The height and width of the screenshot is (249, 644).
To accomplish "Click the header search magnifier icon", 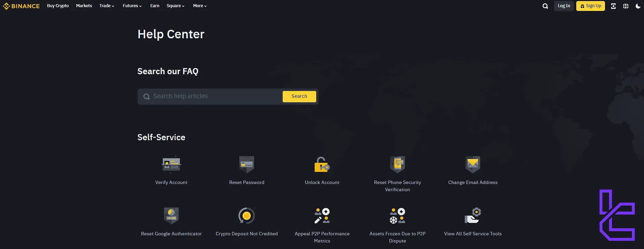I will pos(545,6).
